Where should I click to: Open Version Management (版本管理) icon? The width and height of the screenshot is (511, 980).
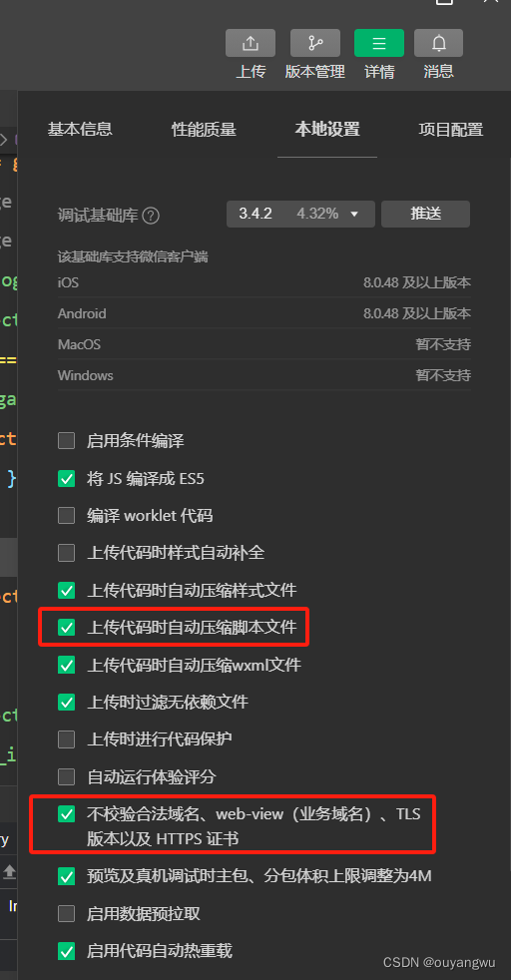coord(314,43)
